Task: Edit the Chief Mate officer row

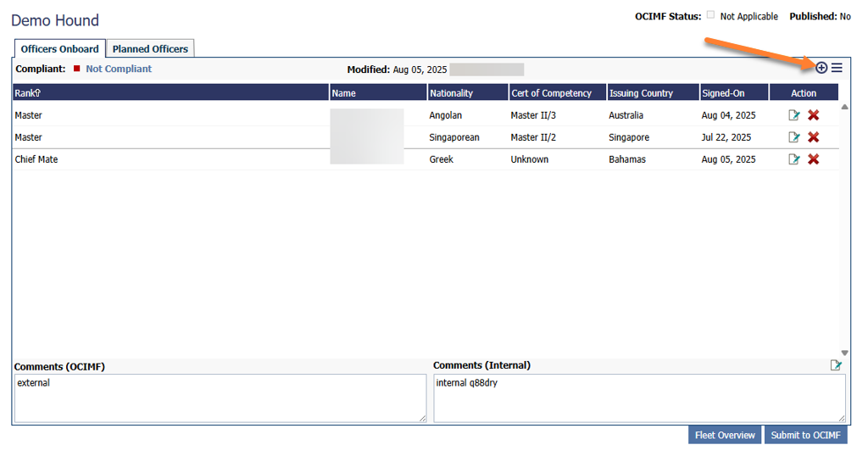Action: (794, 159)
